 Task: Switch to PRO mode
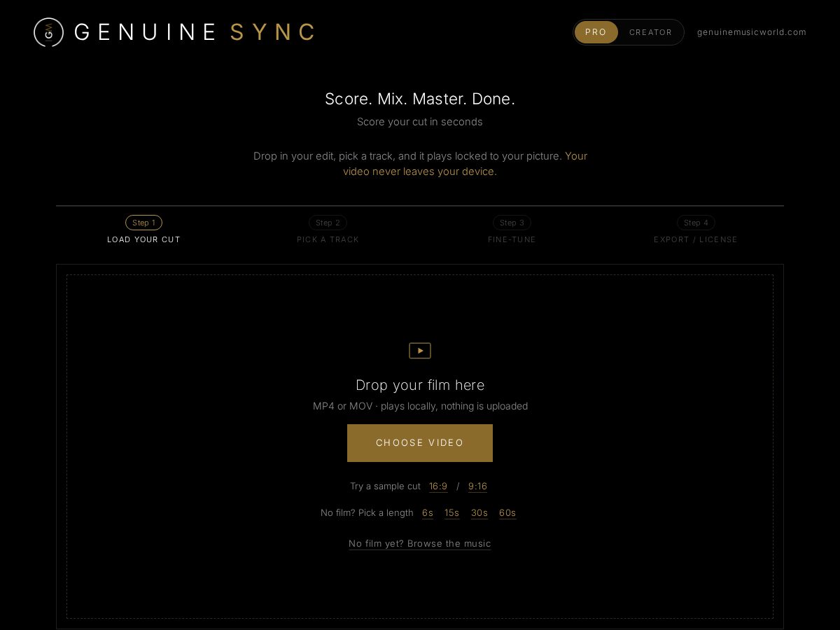(596, 32)
